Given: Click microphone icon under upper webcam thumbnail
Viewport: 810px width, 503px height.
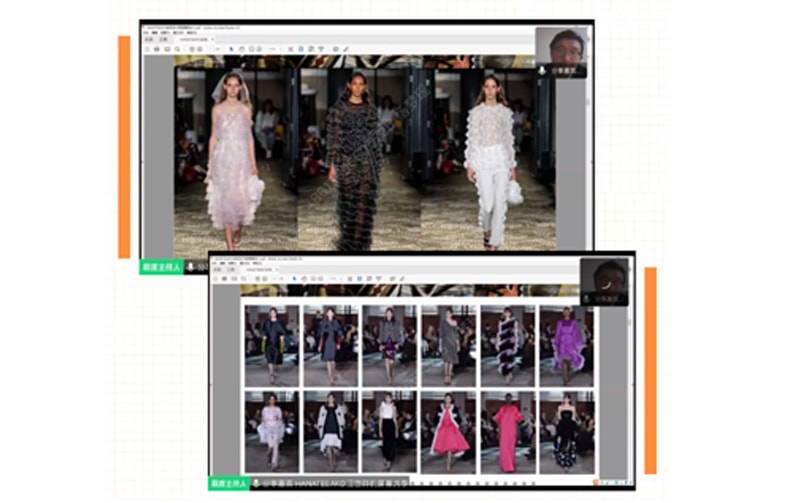Looking at the screenshot, I should pos(542,70).
